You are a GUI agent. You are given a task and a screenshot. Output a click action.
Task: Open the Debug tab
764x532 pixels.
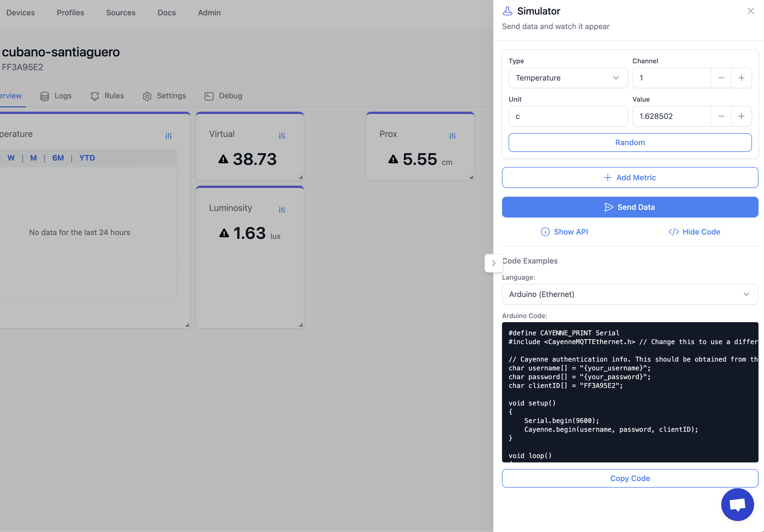click(x=223, y=96)
